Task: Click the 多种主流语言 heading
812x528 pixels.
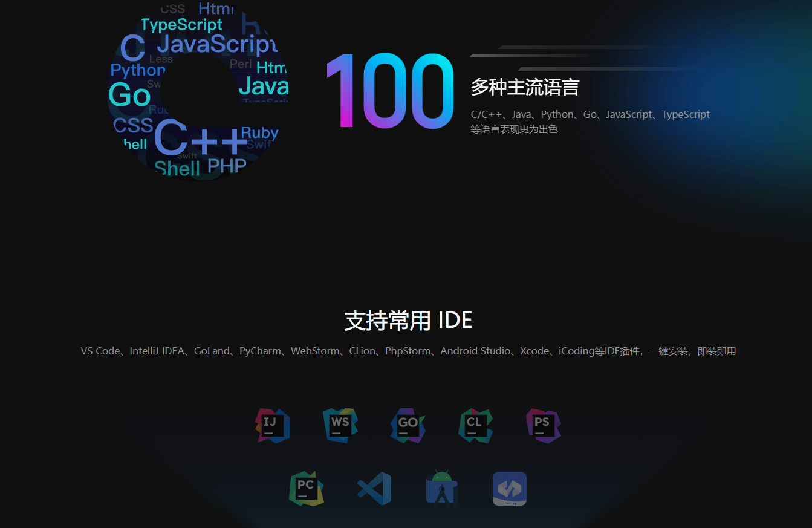Action: coord(524,87)
